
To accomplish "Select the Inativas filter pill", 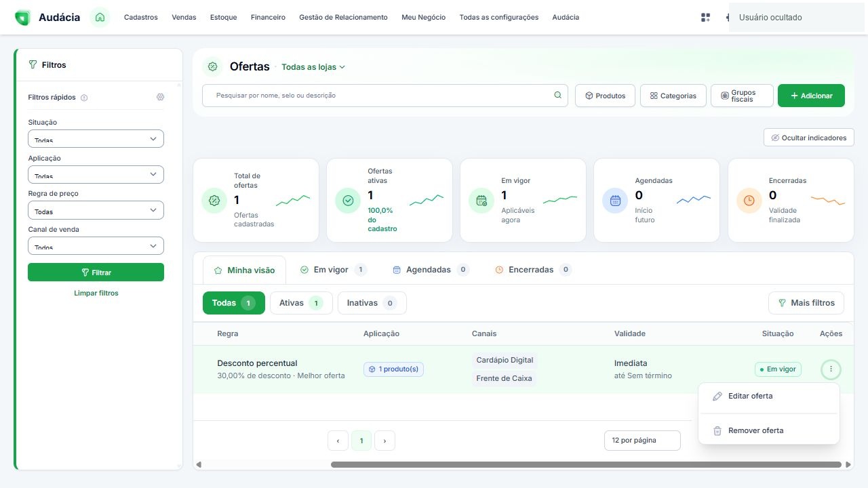I will [372, 303].
